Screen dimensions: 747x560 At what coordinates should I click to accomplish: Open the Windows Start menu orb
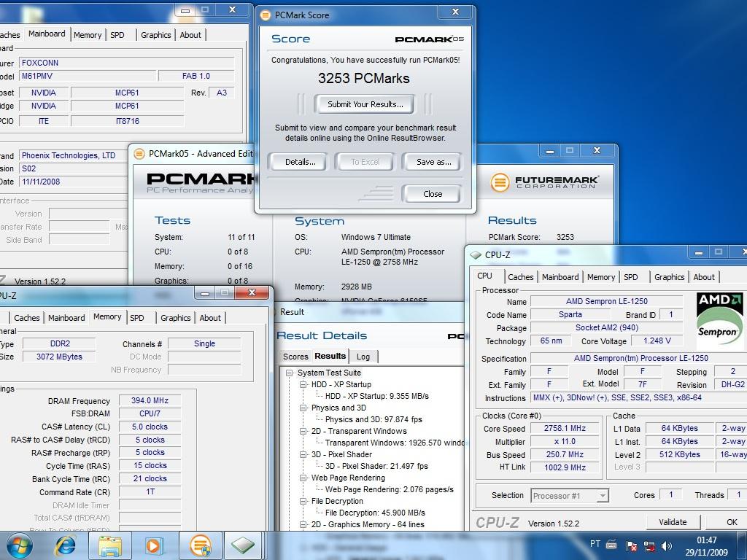(x=20, y=545)
